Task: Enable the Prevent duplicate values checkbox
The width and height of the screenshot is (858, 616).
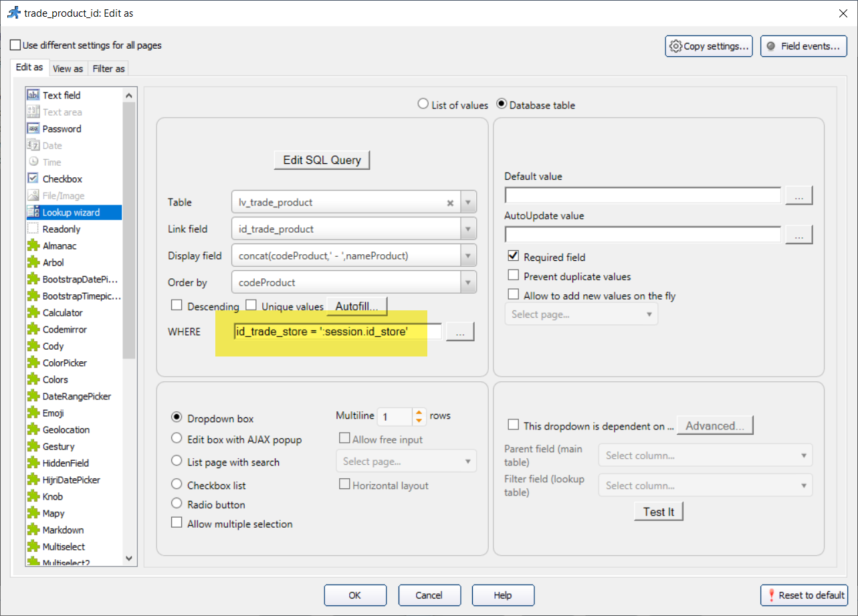Action: (x=514, y=275)
